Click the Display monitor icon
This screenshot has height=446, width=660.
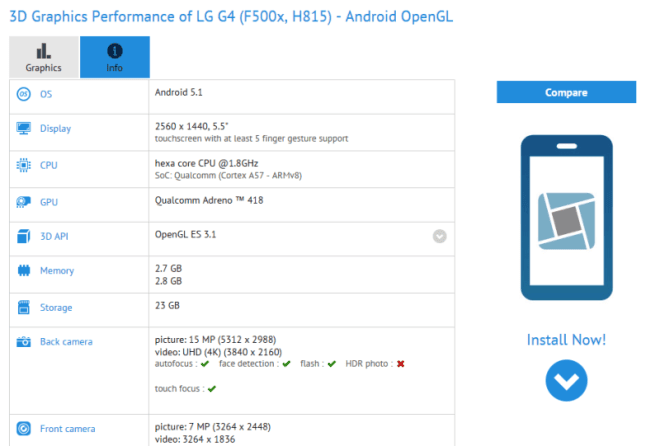(24, 128)
